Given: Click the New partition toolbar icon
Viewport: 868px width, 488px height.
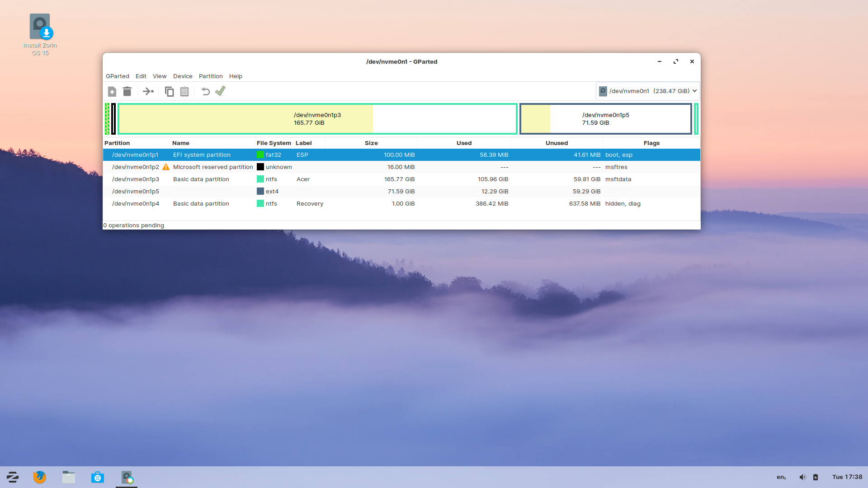Looking at the screenshot, I should click(112, 92).
